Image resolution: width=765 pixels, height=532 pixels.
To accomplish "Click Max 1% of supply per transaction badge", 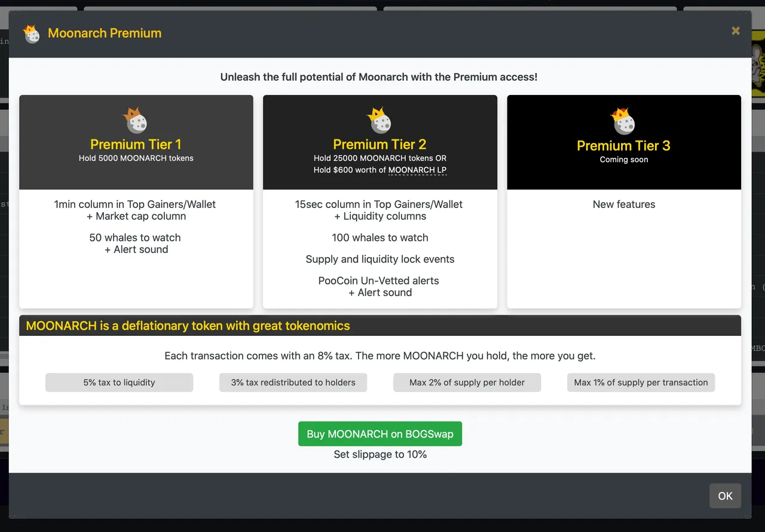I will (641, 383).
